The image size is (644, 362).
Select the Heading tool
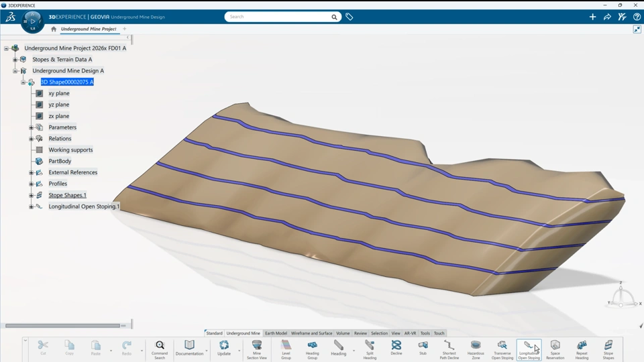point(338,348)
